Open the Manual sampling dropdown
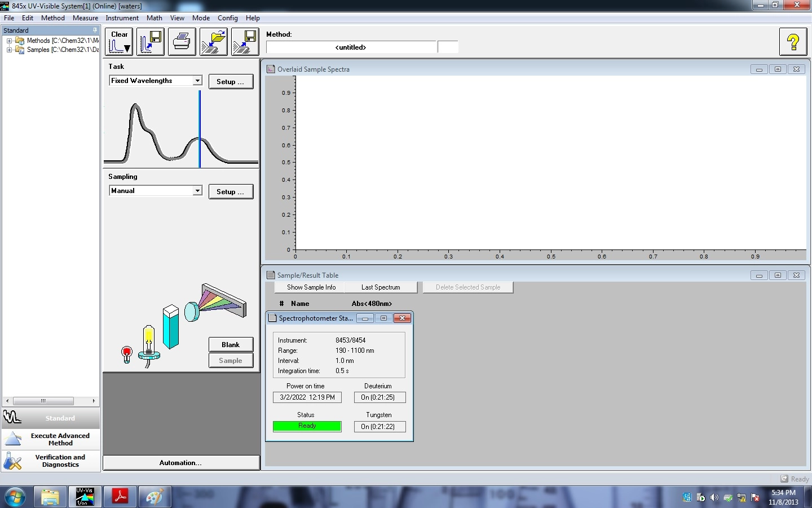Image resolution: width=812 pixels, height=508 pixels. click(x=197, y=191)
